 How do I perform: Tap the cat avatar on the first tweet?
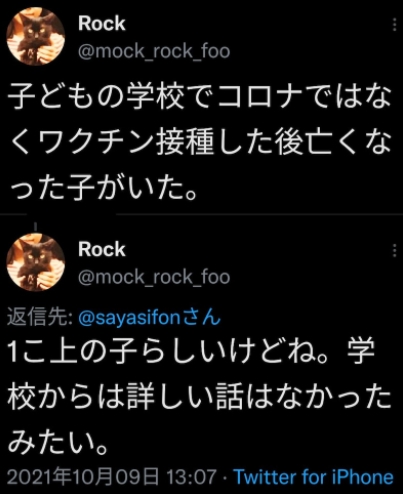[36, 36]
